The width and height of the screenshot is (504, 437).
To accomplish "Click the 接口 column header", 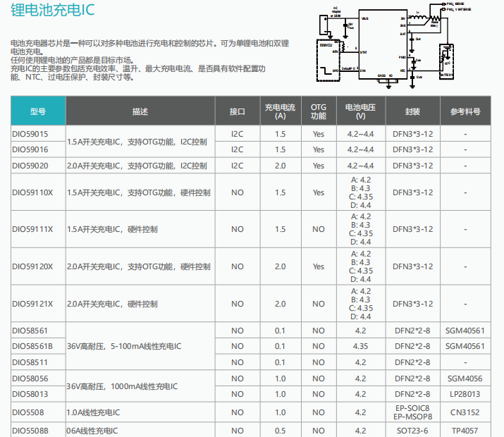I will [237, 111].
